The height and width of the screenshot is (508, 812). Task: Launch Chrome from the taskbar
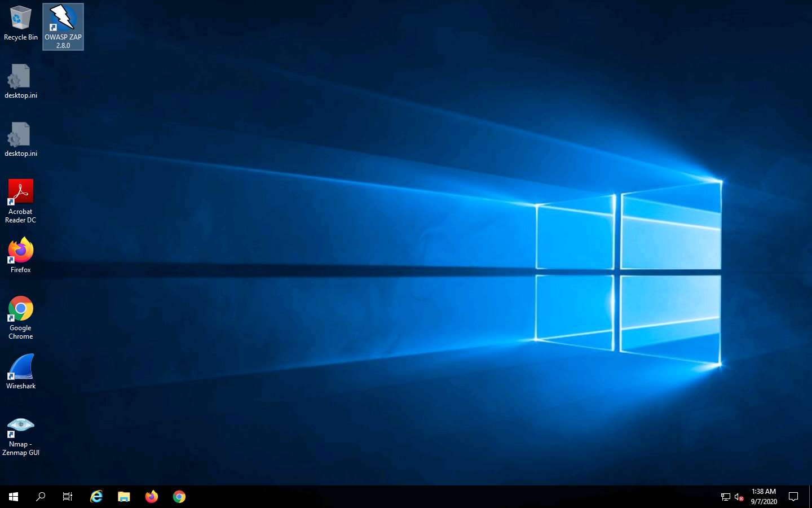(179, 497)
